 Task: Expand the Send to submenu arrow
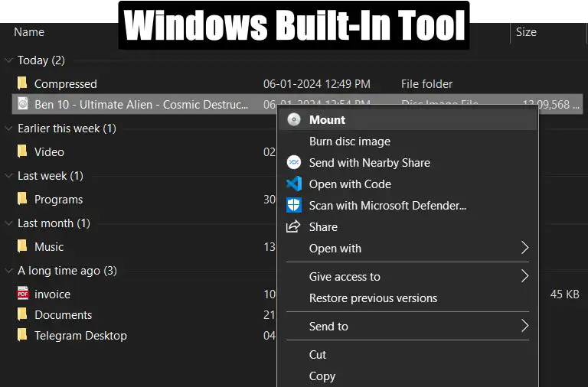pyautogui.click(x=525, y=326)
